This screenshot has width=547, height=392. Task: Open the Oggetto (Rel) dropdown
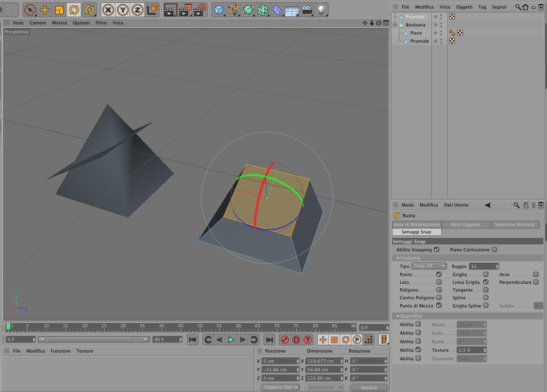(280, 388)
